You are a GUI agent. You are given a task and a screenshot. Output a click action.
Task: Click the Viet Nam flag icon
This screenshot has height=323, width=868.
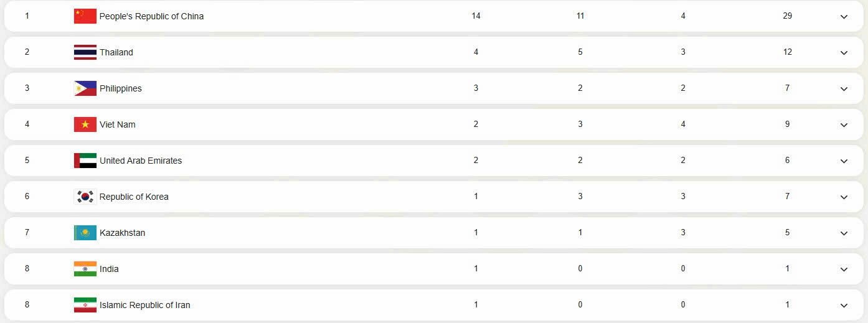click(x=85, y=124)
